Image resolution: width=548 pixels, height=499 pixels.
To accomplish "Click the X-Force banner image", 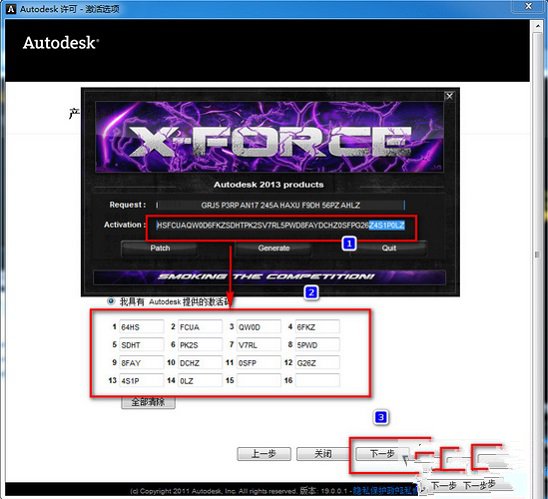I will pos(269,137).
